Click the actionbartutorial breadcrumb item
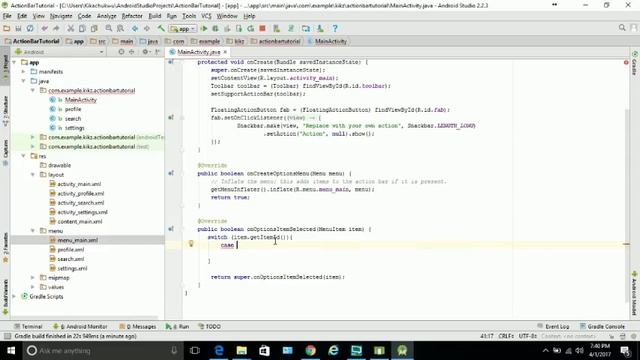The image size is (640, 360). pyautogui.click(x=276, y=41)
